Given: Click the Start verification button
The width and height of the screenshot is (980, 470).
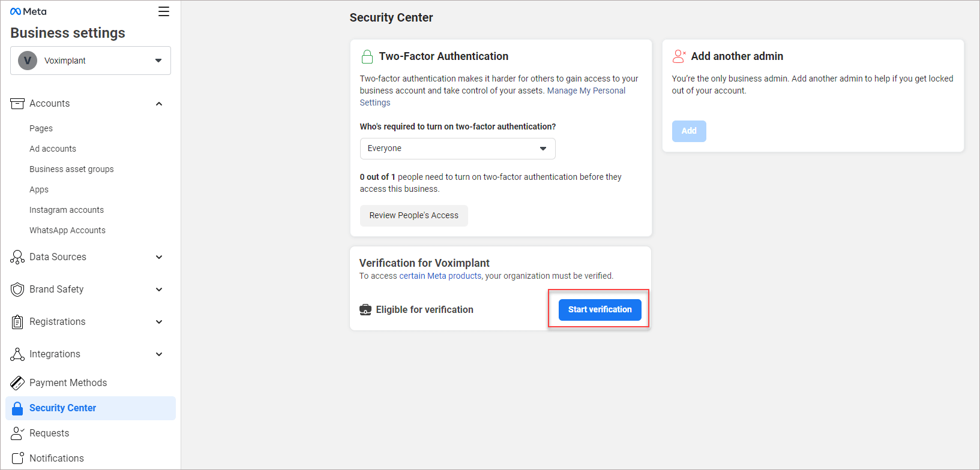Looking at the screenshot, I should 600,310.
